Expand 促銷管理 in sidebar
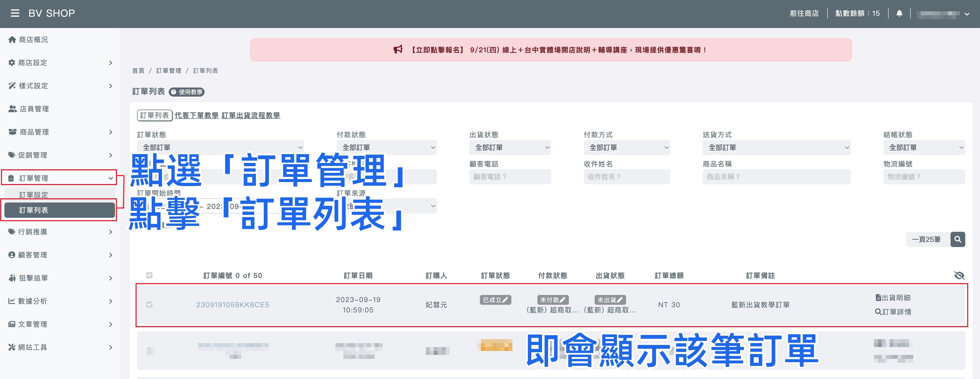980x379 pixels. (60, 155)
